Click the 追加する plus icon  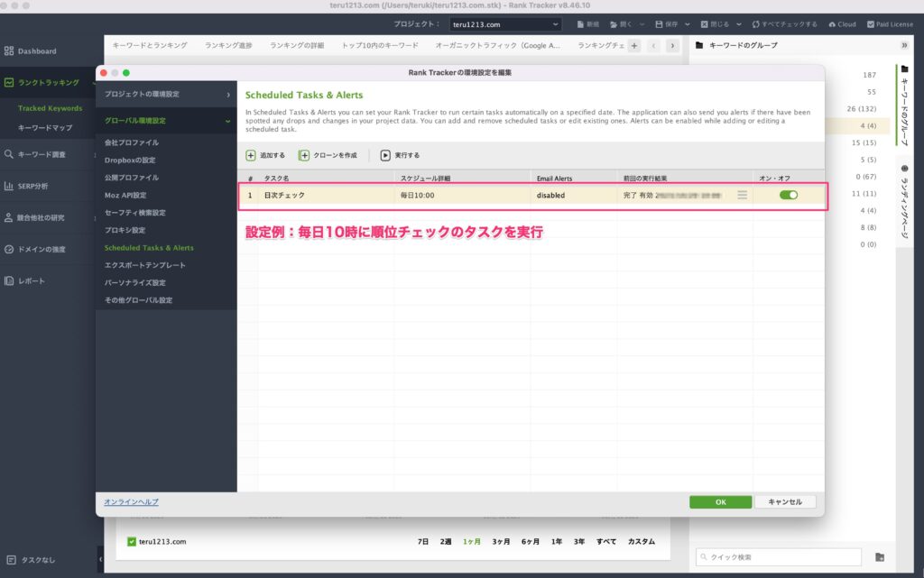(x=251, y=155)
